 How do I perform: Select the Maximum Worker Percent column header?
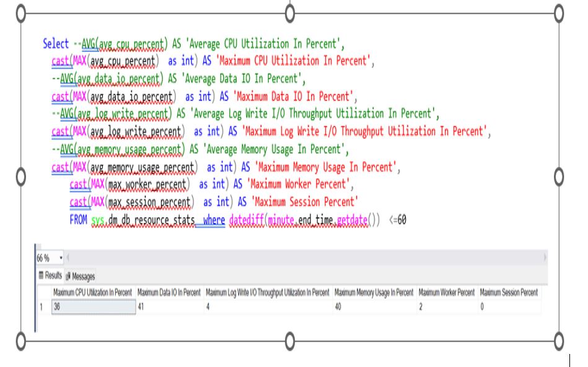(x=447, y=293)
